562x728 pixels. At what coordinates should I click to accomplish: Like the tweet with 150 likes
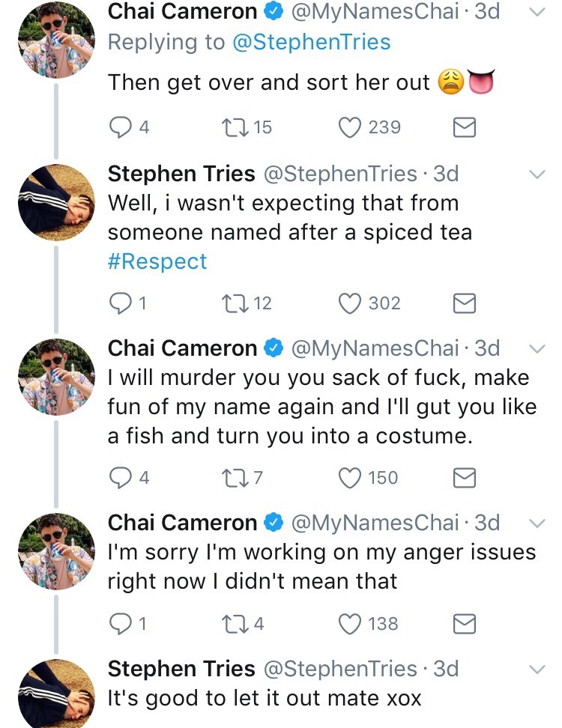(x=351, y=478)
